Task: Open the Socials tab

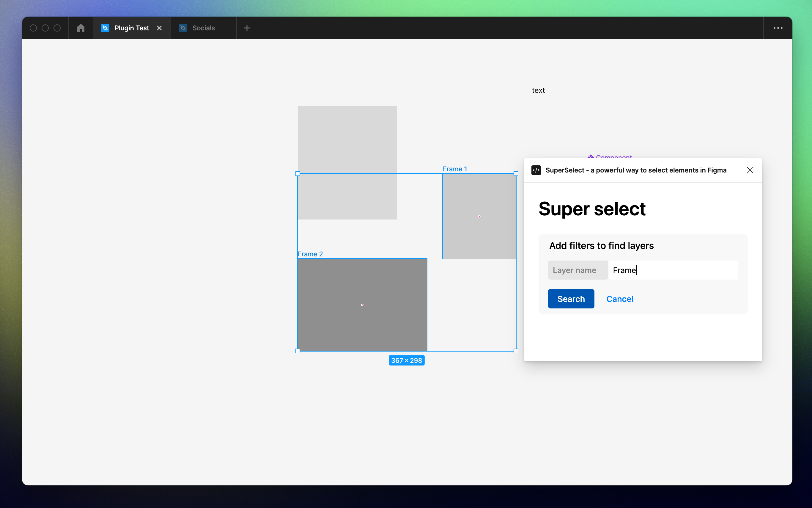Action: 203,28
